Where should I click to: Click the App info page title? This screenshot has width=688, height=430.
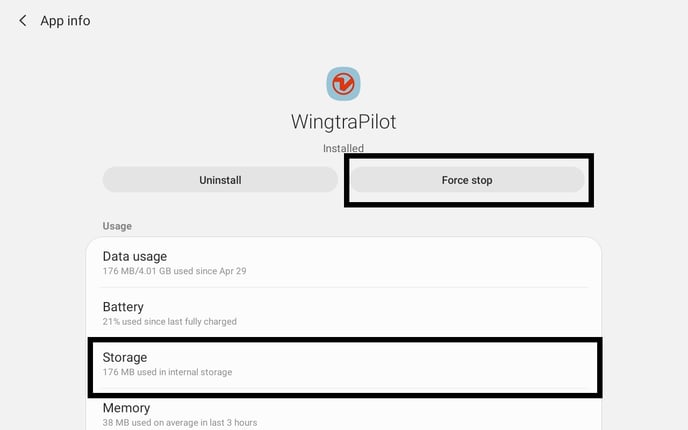(x=65, y=21)
